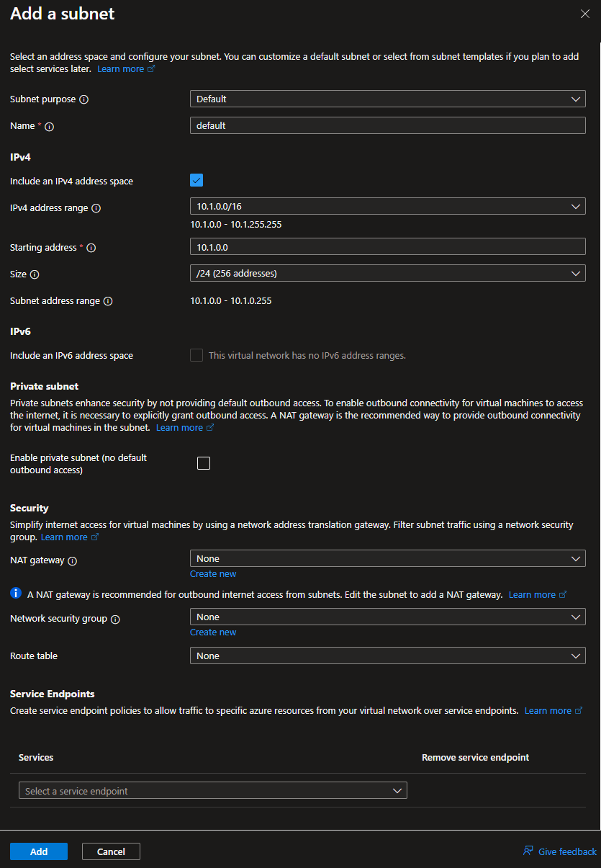Expand the IPv4 address range dropdown

click(x=387, y=207)
